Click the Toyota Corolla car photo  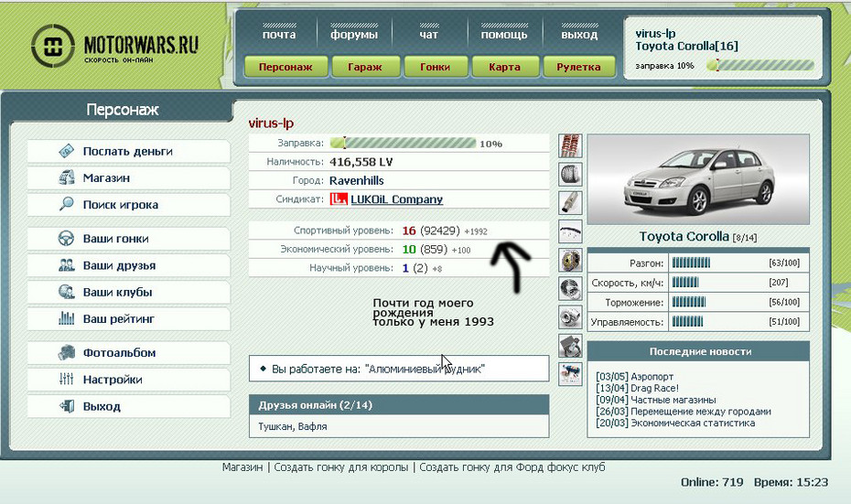(x=698, y=179)
